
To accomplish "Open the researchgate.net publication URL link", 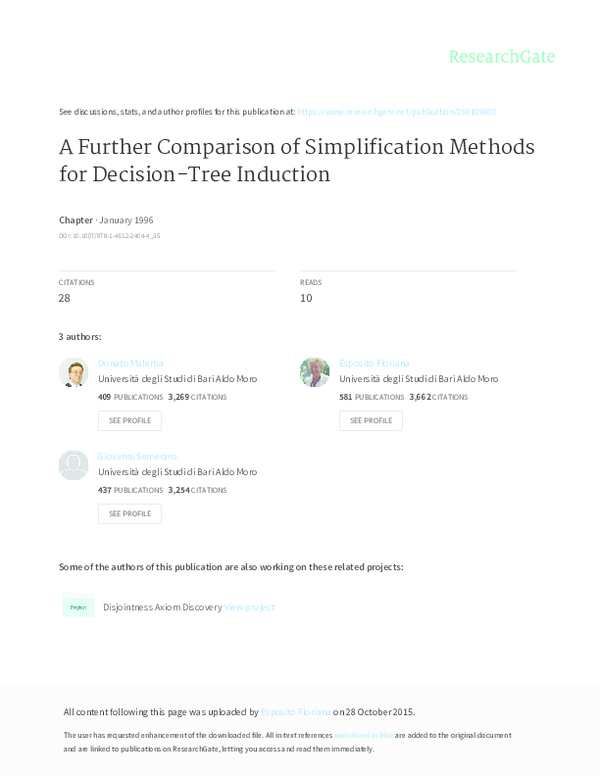I will pyautogui.click(x=396, y=112).
